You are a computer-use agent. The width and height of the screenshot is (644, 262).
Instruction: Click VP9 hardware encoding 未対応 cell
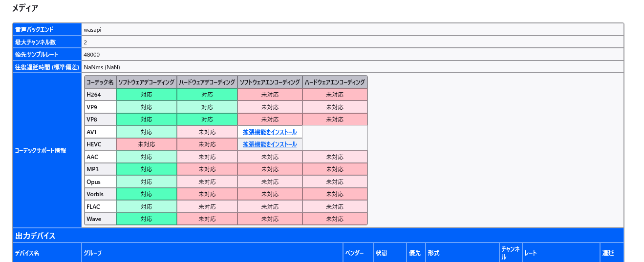tap(335, 107)
